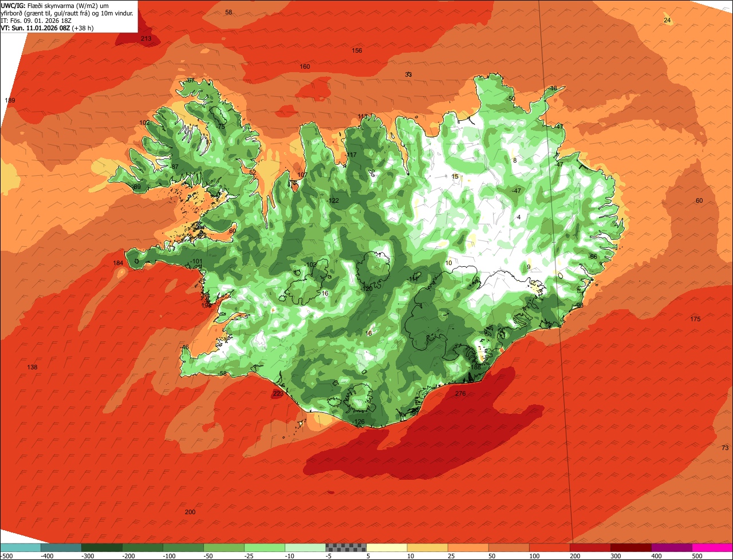This screenshot has height=560, width=733.
Task: Click the map value "73" at the lower right
Action: click(x=725, y=448)
